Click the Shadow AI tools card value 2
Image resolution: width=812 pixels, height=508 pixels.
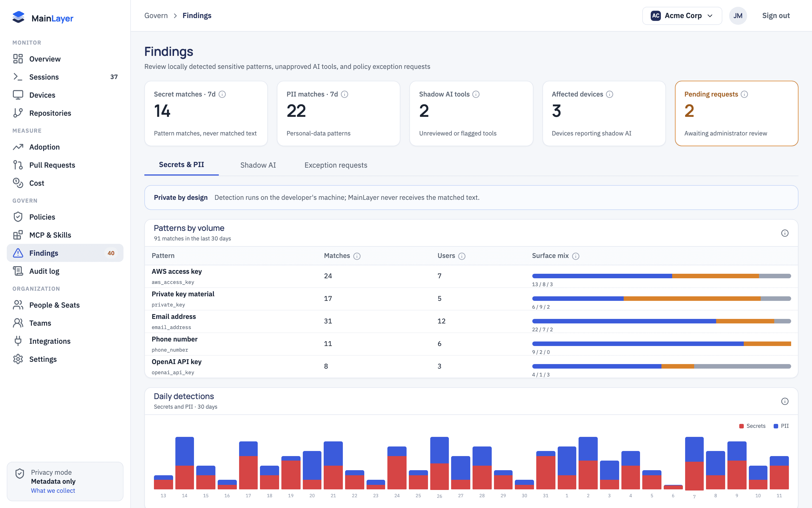coord(424,111)
